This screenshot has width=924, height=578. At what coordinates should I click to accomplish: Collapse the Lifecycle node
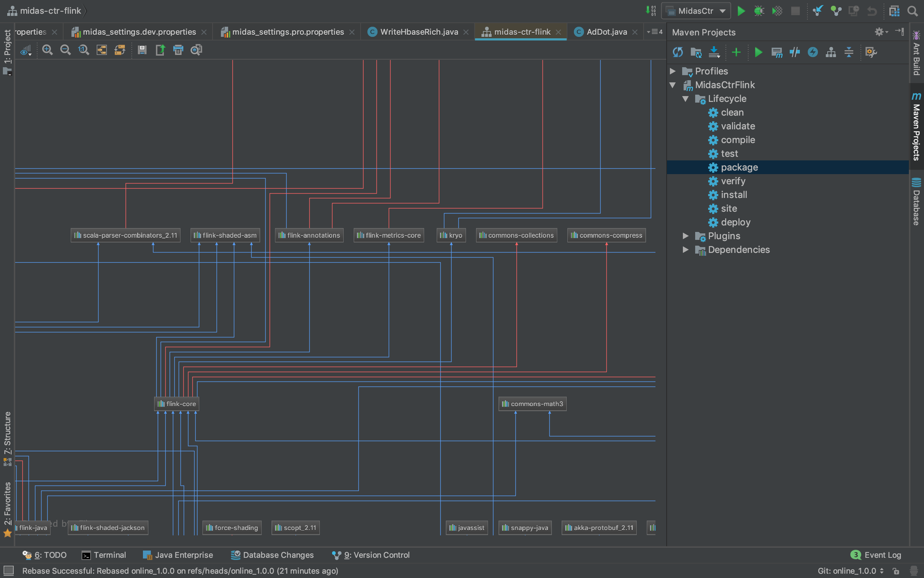coord(686,99)
